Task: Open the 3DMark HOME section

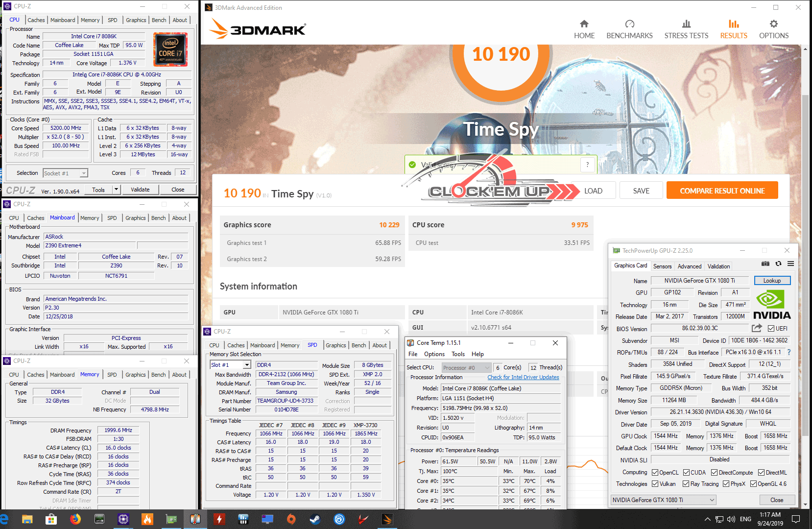Action: click(584, 29)
